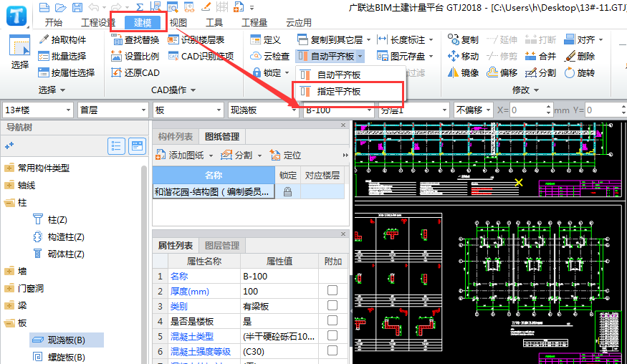Collapse the 柱 tree node

(x=9, y=203)
